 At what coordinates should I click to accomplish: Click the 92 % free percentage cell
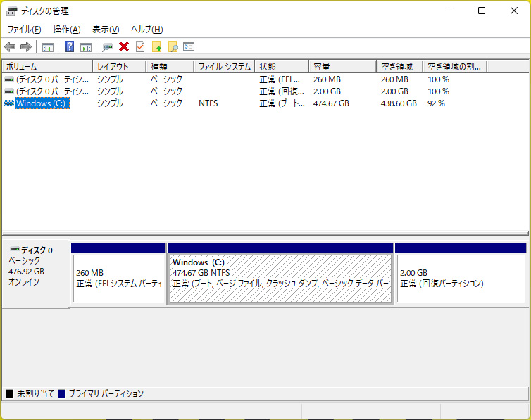tap(436, 103)
